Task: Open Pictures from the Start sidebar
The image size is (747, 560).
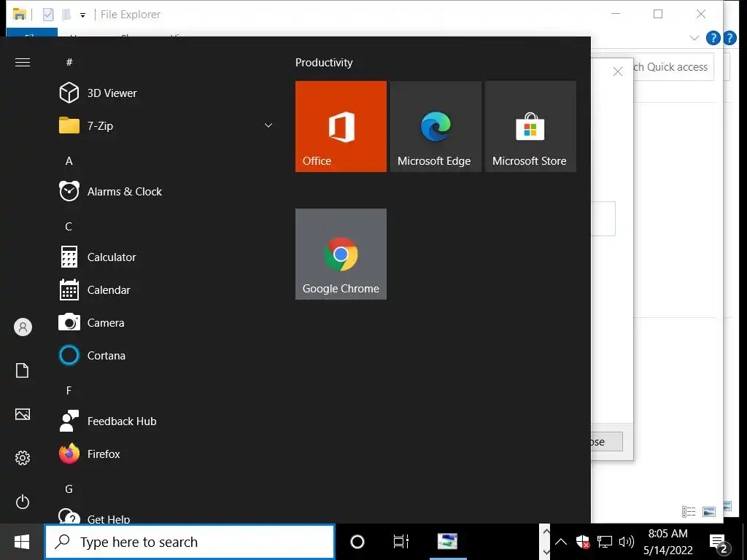Action: click(23, 414)
